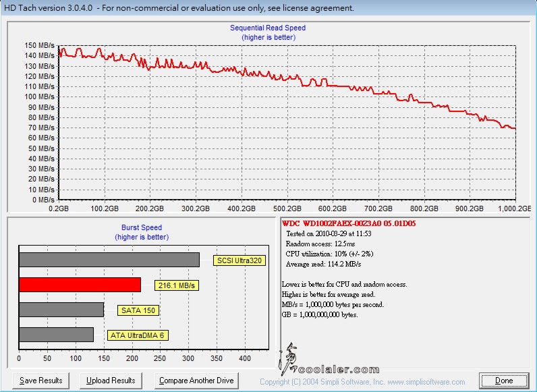Click the drive model WDC WD1002FAEX text

click(x=349, y=223)
